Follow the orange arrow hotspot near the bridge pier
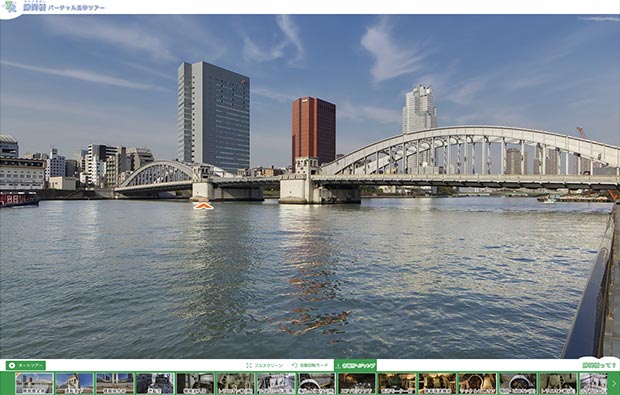 (x=203, y=205)
